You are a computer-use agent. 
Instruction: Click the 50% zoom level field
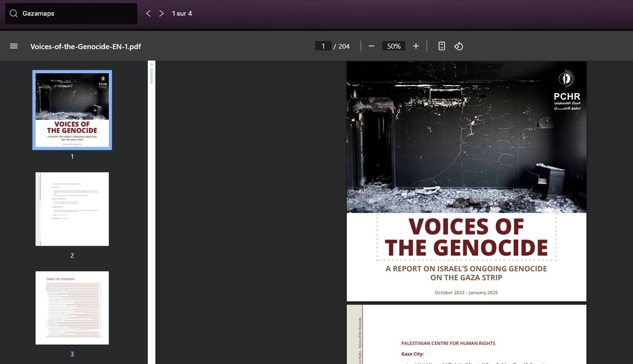(x=394, y=46)
